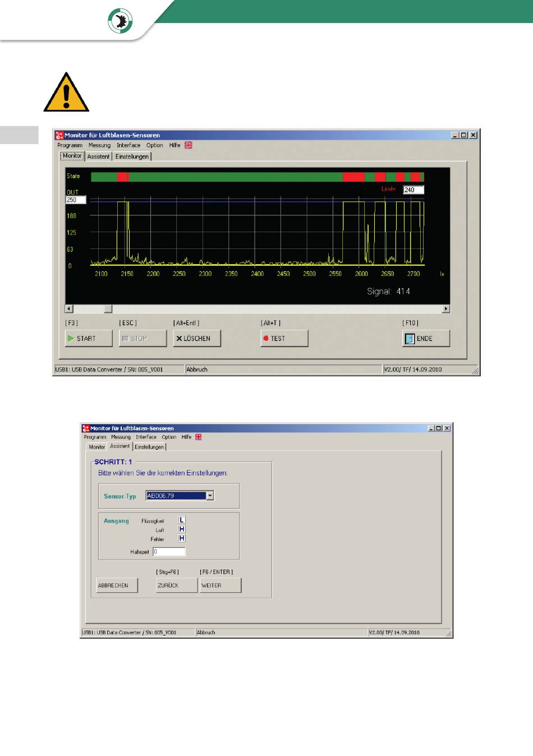Click the greyed STOP button
The image size is (533, 756).
click(143, 338)
